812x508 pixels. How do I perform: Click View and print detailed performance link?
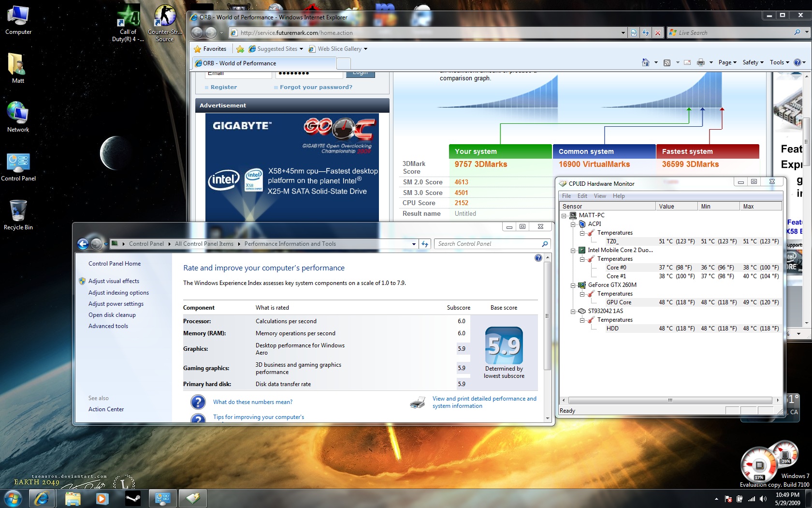tap(484, 402)
